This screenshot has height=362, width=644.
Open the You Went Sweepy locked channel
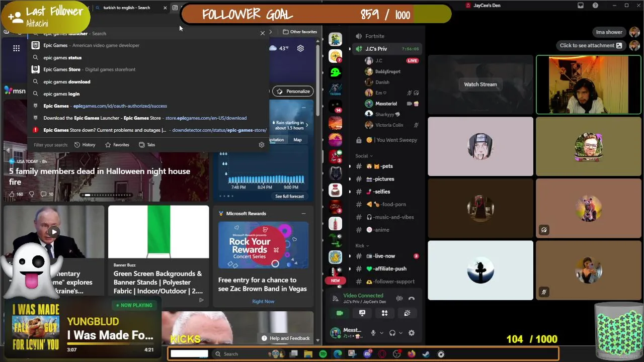387,140
